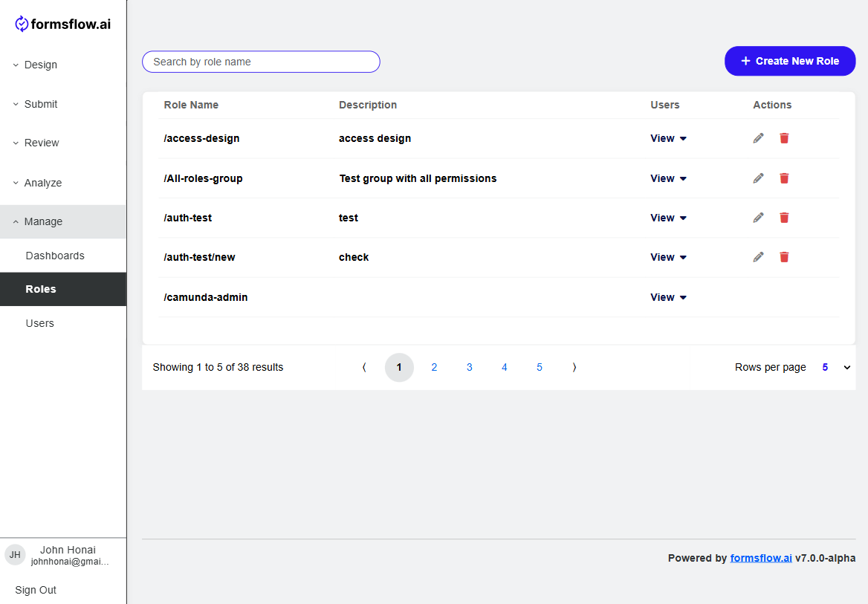
Task: Open the formsflow.ai footer link
Action: pos(760,558)
